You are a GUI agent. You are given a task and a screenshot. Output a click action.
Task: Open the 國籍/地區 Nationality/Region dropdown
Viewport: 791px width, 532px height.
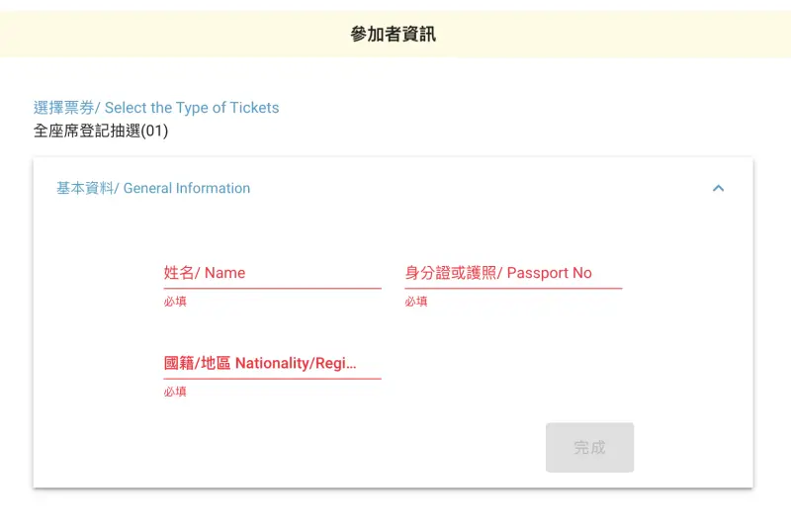[x=273, y=364]
